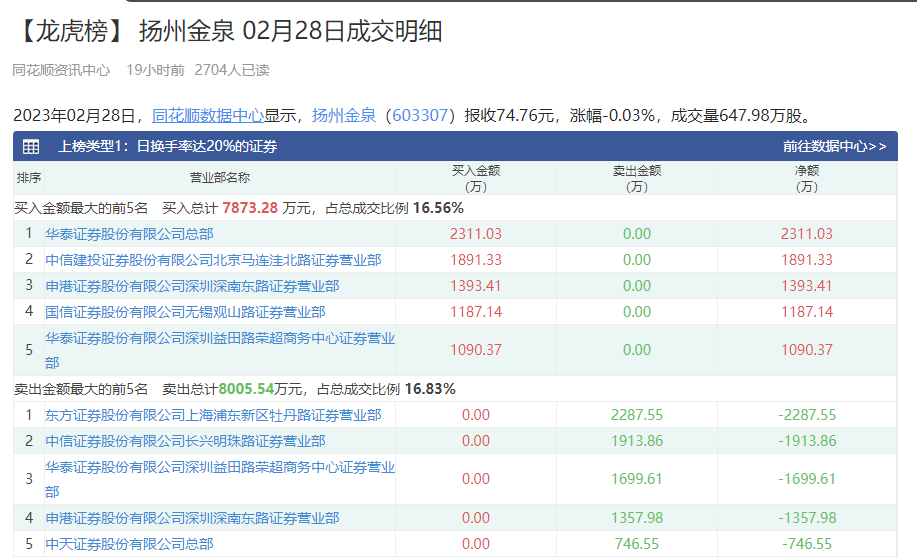
Task: Click sell total value 8005.54
Action: (x=246, y=389)
